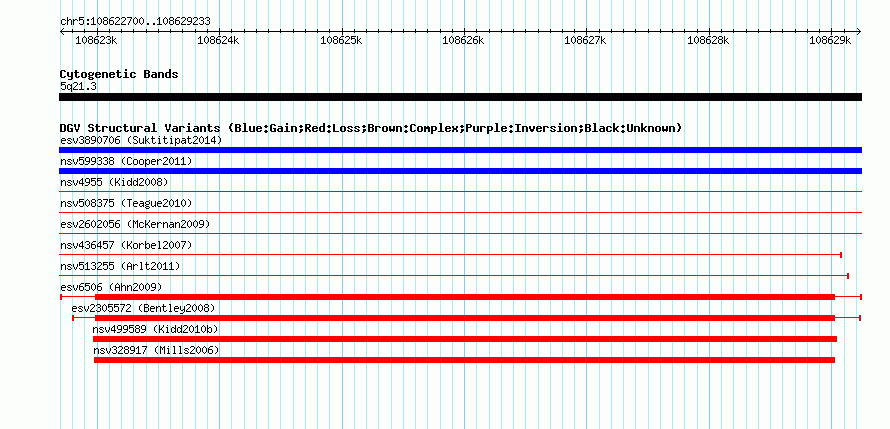
Task: Open variant label nsv499589 (Kidd2010b)
Action: point(156,329)
